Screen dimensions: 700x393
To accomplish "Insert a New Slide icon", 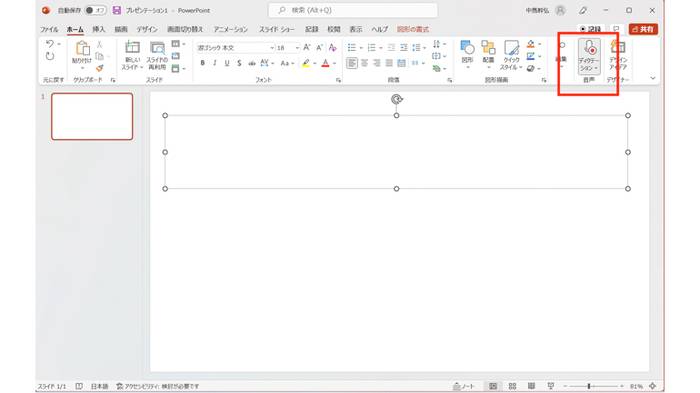I will click(132, 47).
